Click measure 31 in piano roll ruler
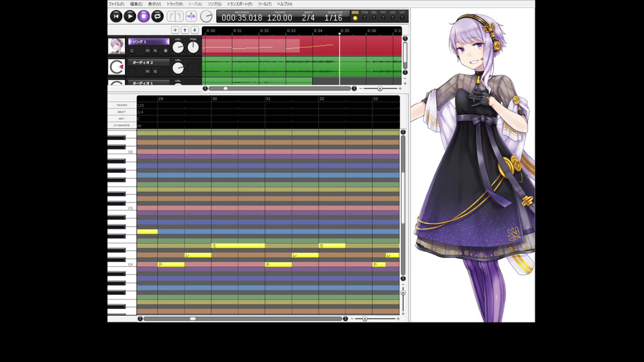This screenshot has width=644, height=362. [x=268, y=99]
